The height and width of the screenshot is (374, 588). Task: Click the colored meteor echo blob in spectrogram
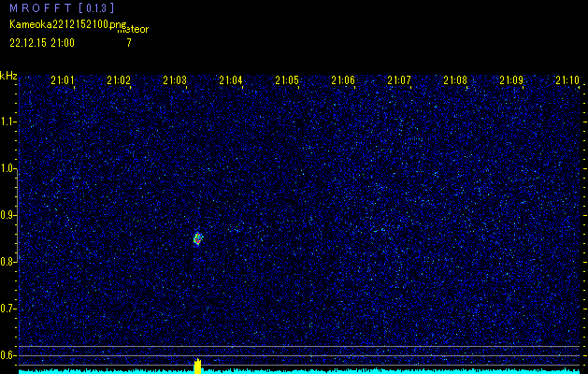[x=197, y=238]
